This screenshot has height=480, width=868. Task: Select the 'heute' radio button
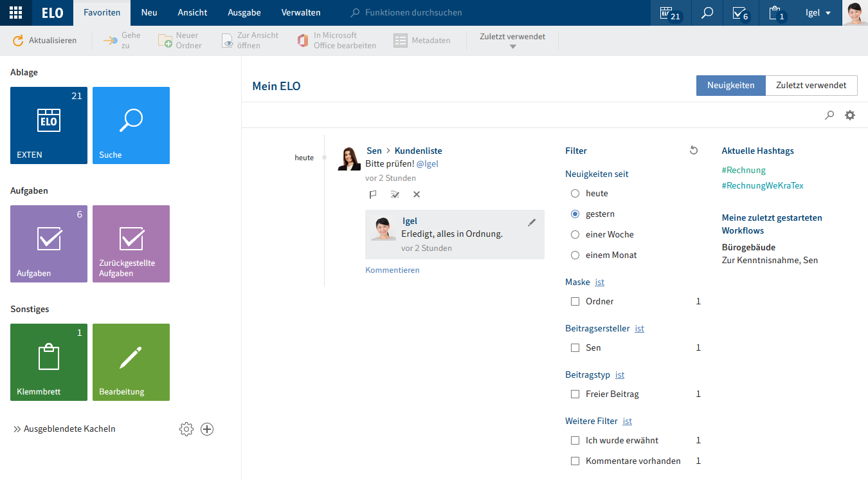click(575, 194)
